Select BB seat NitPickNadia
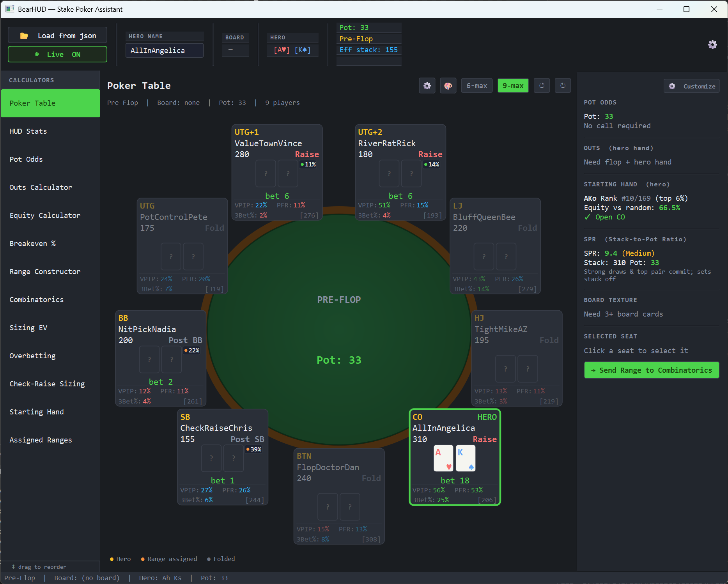The image size is (728, 584). point(161,358)
